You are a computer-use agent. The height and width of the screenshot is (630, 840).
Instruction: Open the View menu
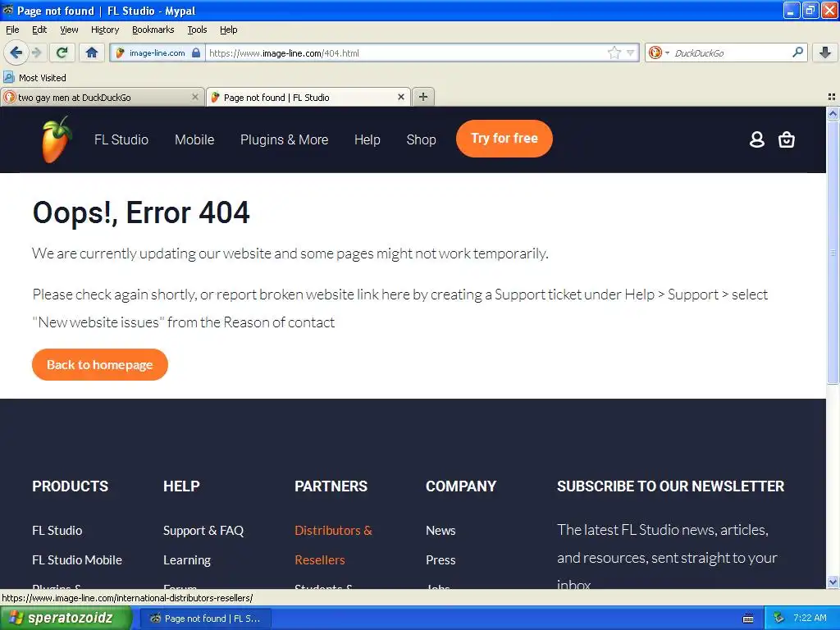(x=69, y=30)
